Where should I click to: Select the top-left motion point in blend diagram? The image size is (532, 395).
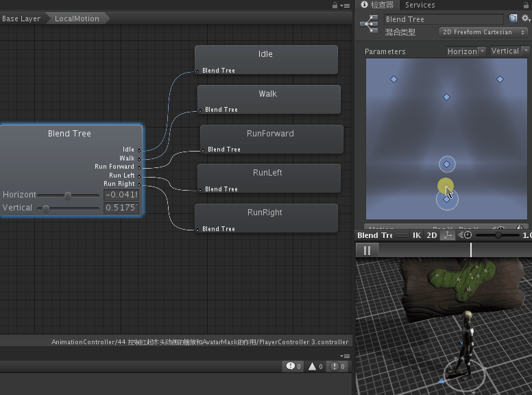(x=394, y=79)
